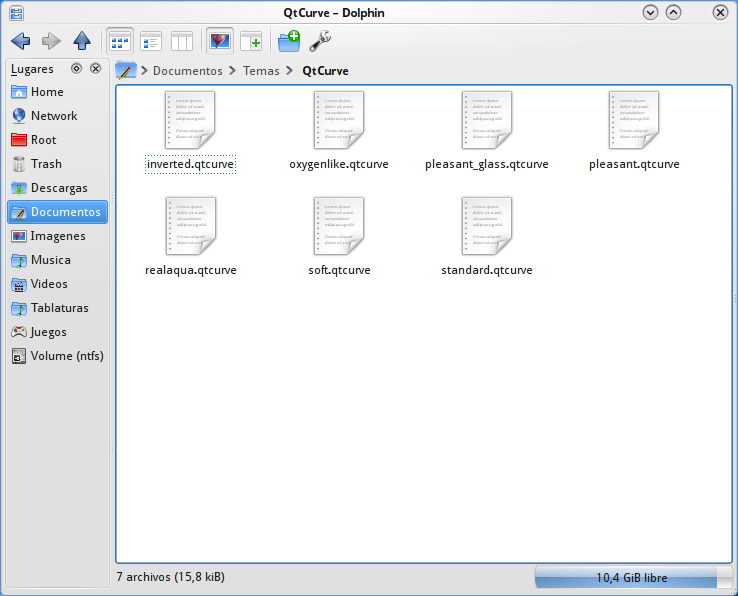Navigate to Documentos in breadcrumb

coord(187,71)
